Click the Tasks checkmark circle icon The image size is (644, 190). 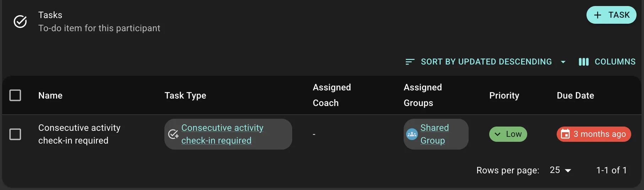point(20,21)
